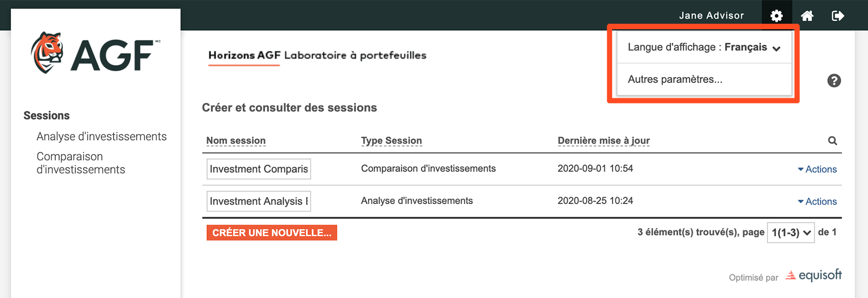Click the Equisoft logo

814,275
